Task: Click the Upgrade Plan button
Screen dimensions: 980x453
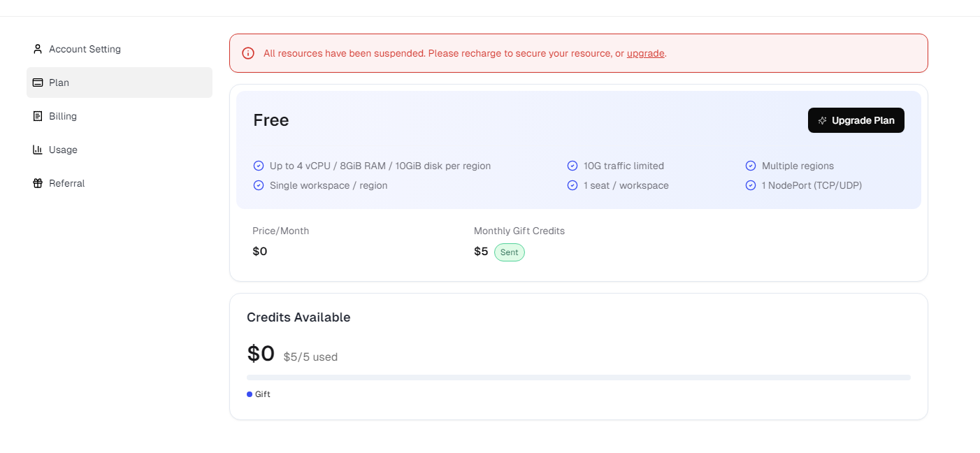Action: [856, 120]
